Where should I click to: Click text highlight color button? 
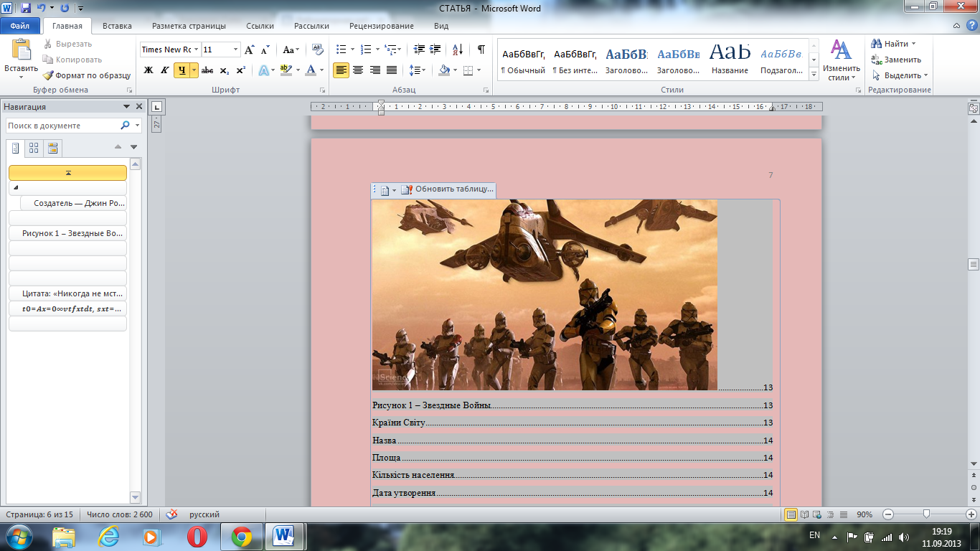(x=286, y=70)
